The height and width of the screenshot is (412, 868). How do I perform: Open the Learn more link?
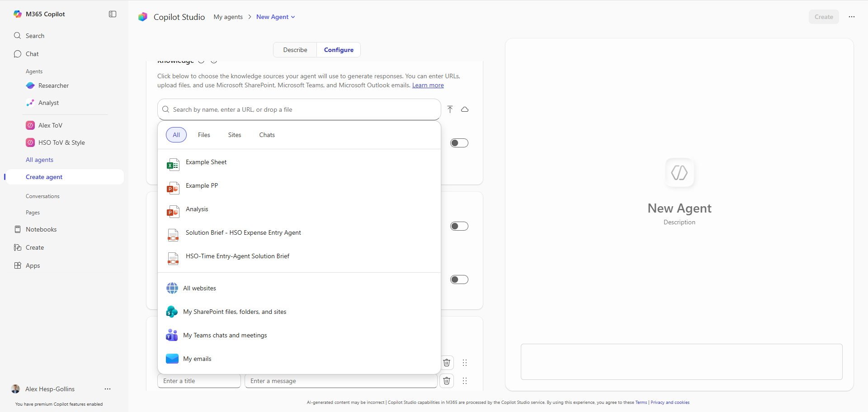click(x=428, y=85)
